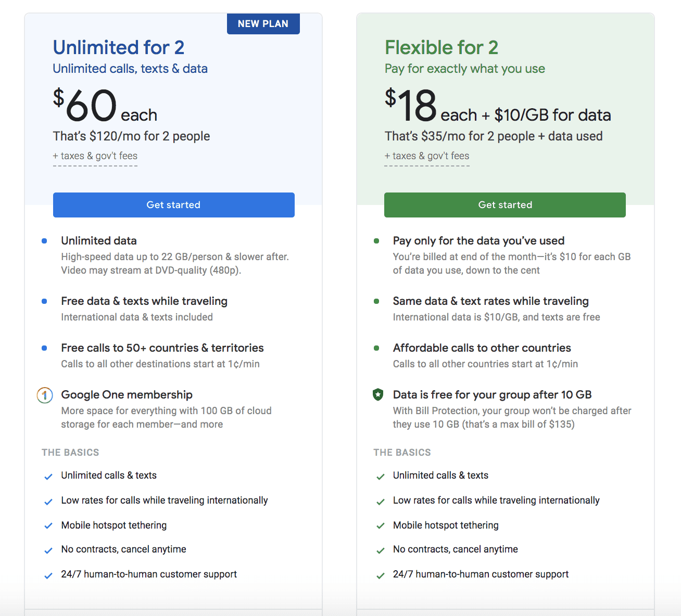Click the checkmark beside Unlimited calls & texts
This screenshot has width=681, height=616.
coord(48,477)
